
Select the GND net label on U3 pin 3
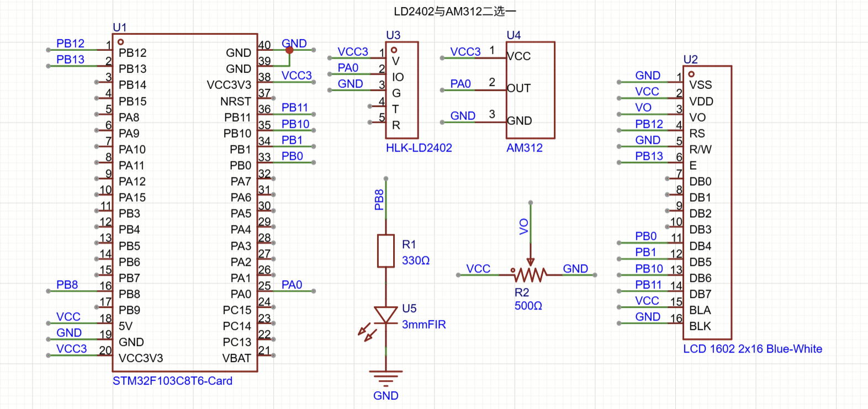351,83
